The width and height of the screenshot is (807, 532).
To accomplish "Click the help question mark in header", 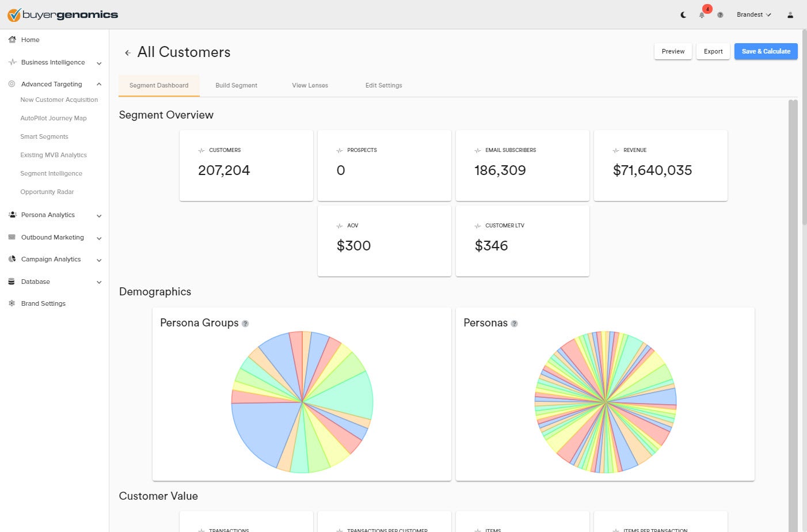I will (x=720, y=15).
